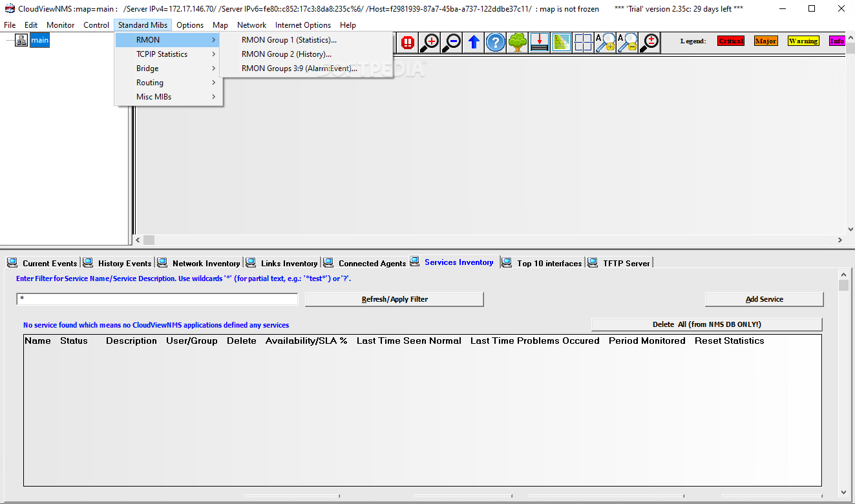Viewport: 855px width, 504px height.
Task: Click the red stop icon in toolbar
Action: click(x=408, y=43)
